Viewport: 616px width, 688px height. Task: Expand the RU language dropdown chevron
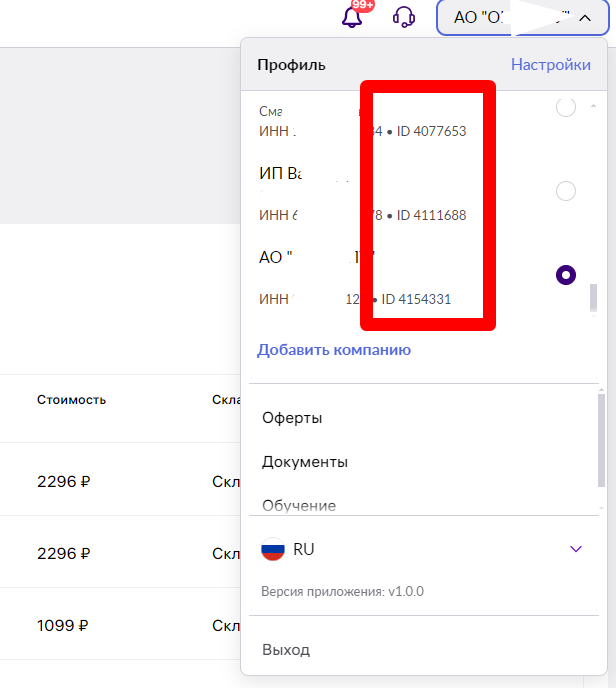coord(576,549)
